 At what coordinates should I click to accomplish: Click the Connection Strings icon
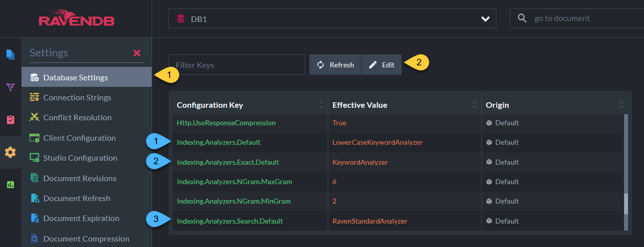[x=34, y=97]
